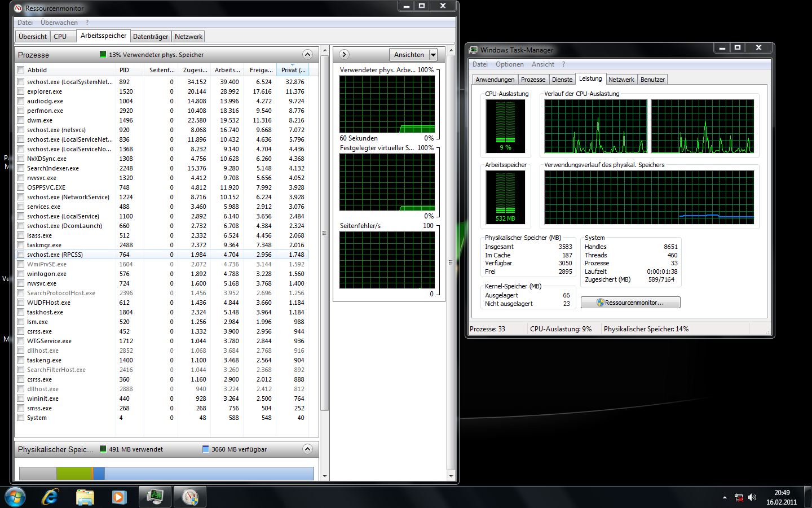The width and height of the screenshot is (812, 508).
Task: Click the services.exe process name
Action: (43, 207)
